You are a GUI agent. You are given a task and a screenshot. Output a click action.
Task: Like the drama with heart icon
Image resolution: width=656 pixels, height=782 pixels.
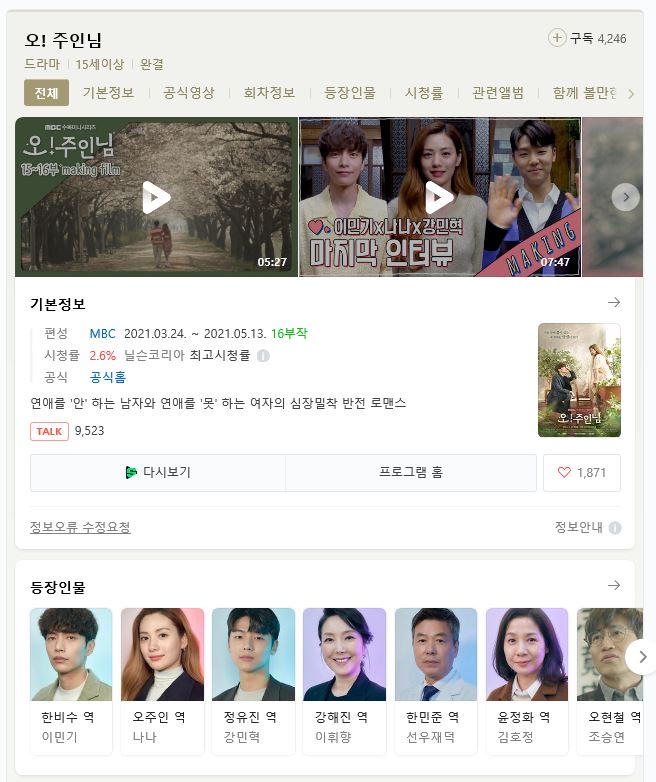tap(582, 472)
